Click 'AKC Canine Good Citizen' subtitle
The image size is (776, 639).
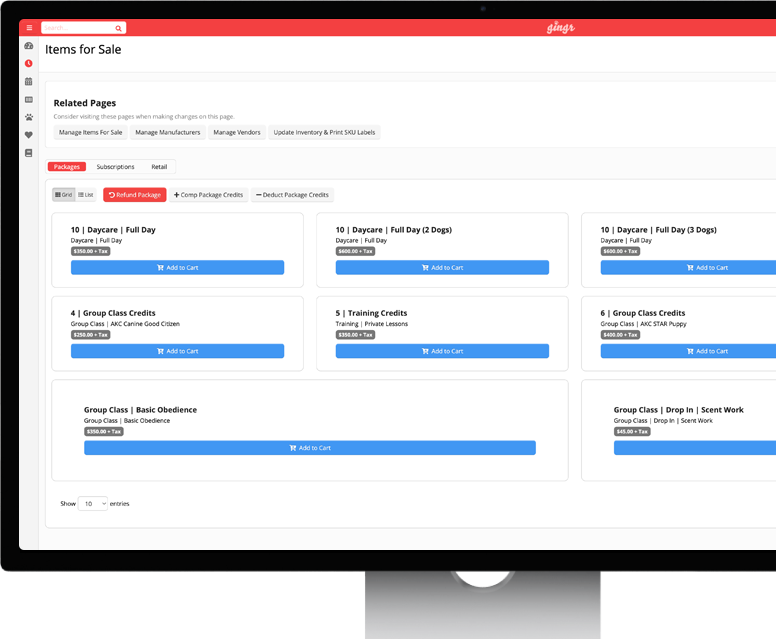[x=145, y=324]
